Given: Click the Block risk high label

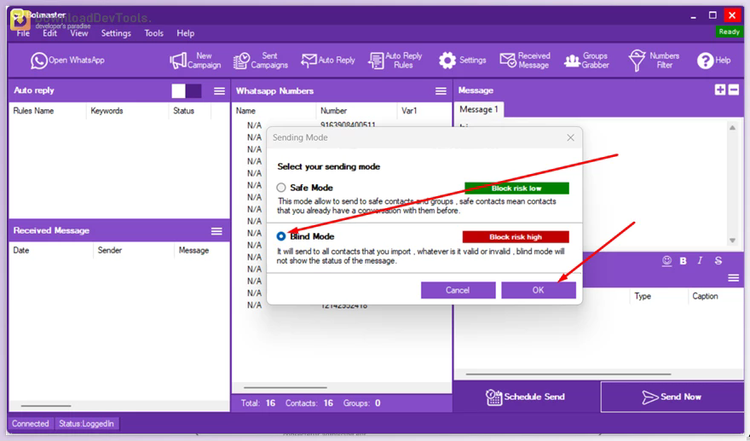Looking at the screenshot, I should pyautogui.click(x=516, y=237).
